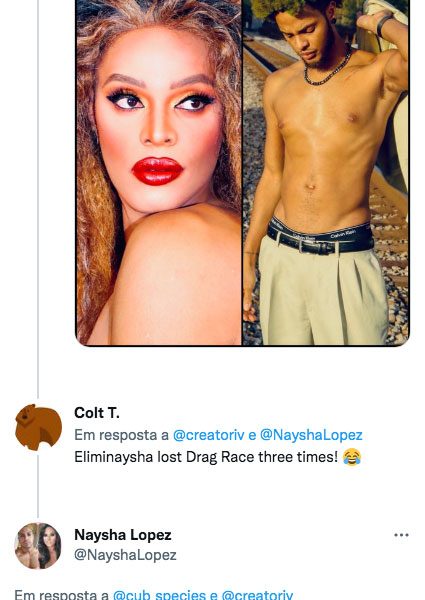Open @cub_species mention in Naysha's reply
425x600 pixels.
160,595
